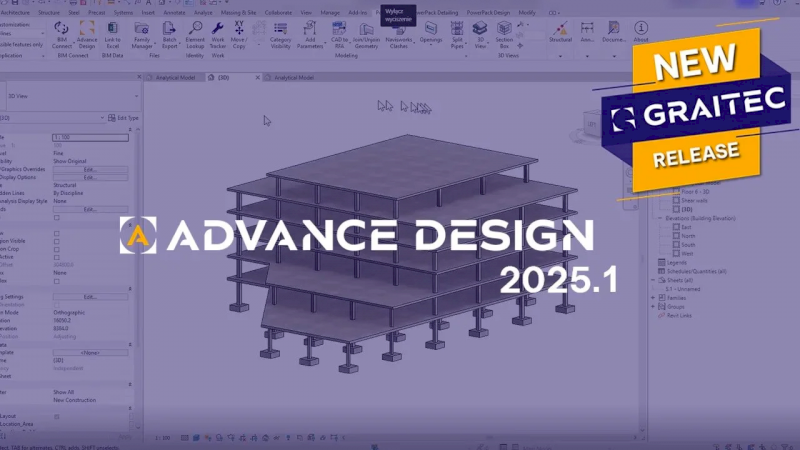
Task: Click Edit for Display Options
Action: 90,178
